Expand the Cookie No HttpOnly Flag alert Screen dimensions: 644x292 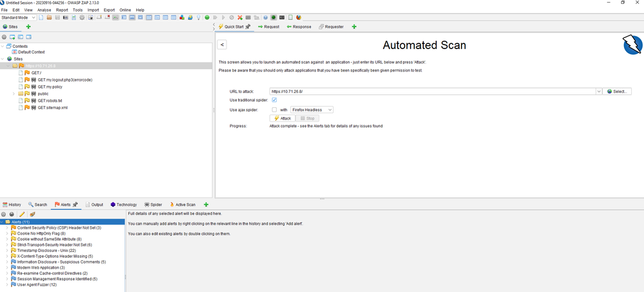[x=7, y=233]
